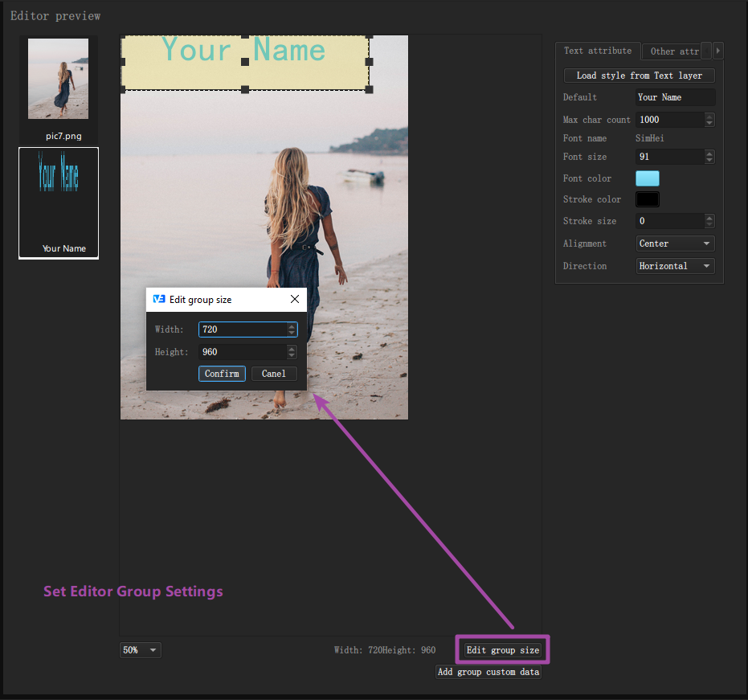Confirm the group size dialog
The height and width of the screenshot is (700, 748).
pyautogui.click(x=222, y=374)
